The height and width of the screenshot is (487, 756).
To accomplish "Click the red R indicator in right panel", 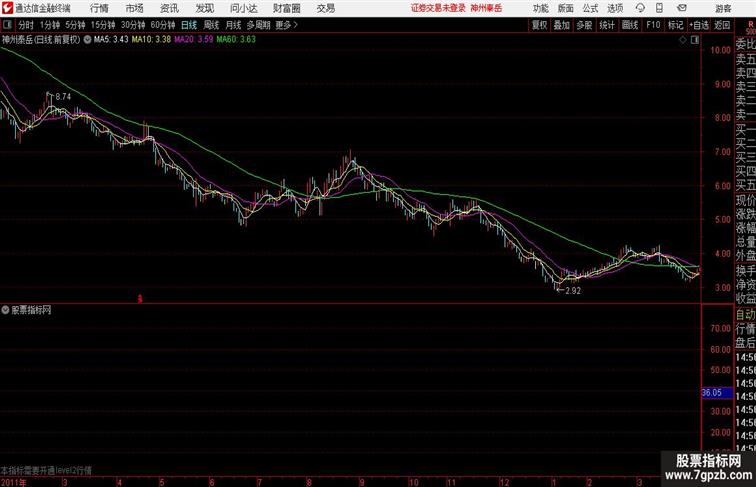I will [x=750, y=24].
